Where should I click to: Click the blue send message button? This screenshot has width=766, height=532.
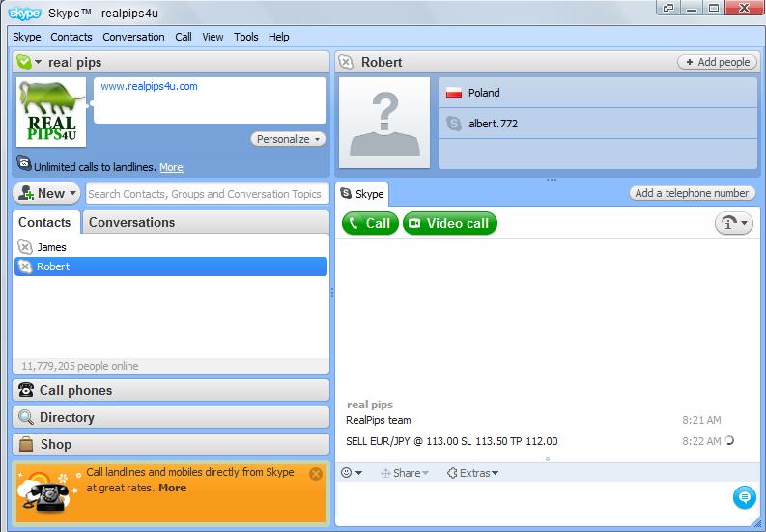click(x=745, y=497)
